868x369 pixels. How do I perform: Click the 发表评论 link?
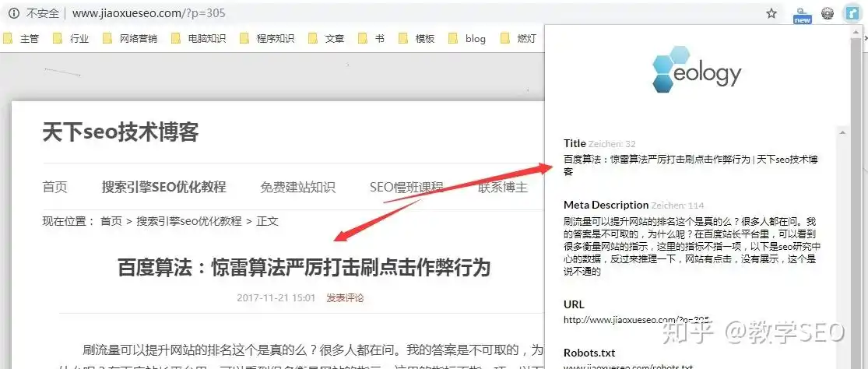point(345,297)
